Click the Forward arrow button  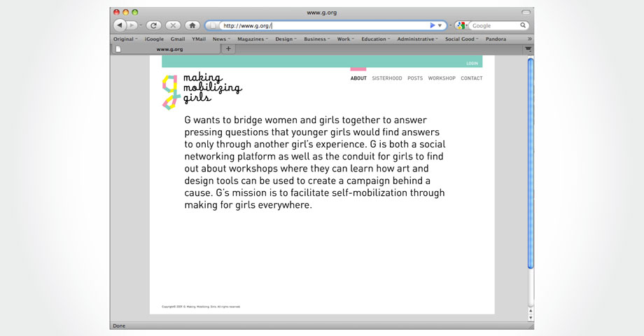point(132,25)
